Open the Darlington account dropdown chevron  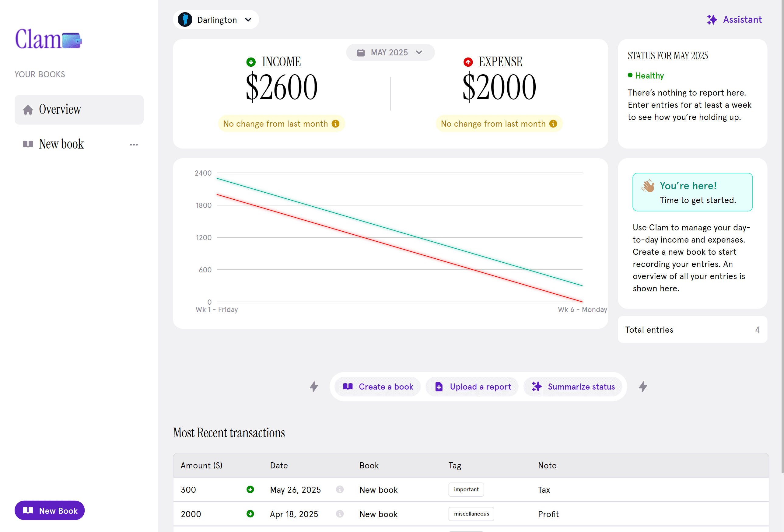click(x=248, y=19)
